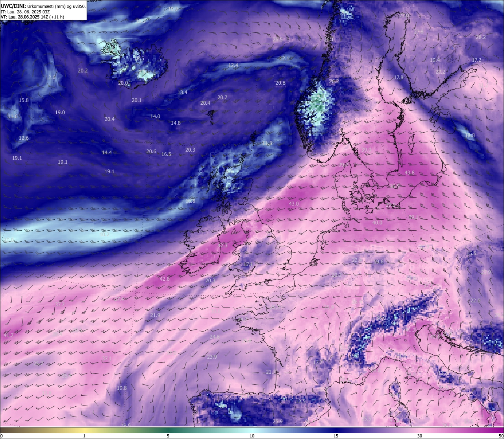The width and height of the screenshot is (504, 439).
Task: Click the map value 11.6
Action: click(x=13, y=117)
